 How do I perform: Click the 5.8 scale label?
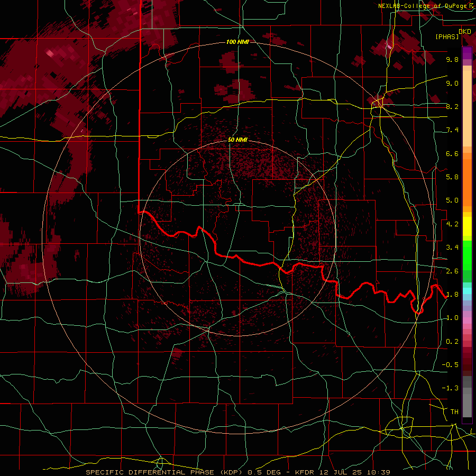[452, 177]
